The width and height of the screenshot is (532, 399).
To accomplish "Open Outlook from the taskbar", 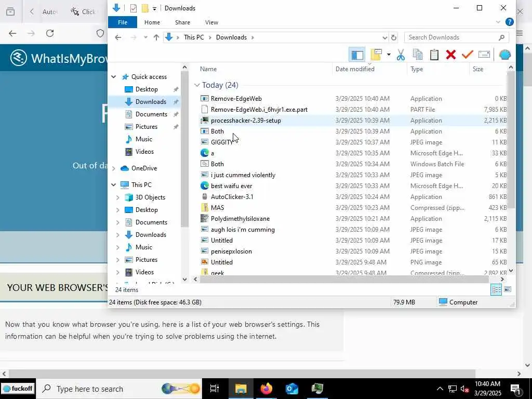I will point(292,389).
